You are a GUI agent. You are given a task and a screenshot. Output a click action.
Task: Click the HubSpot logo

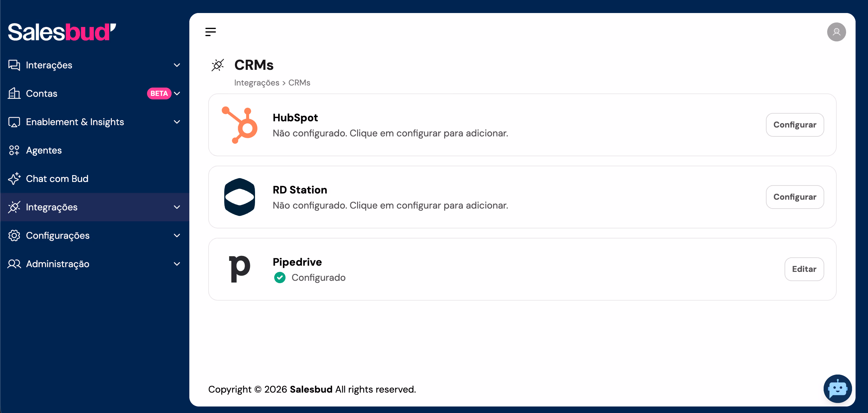point(240,125)
